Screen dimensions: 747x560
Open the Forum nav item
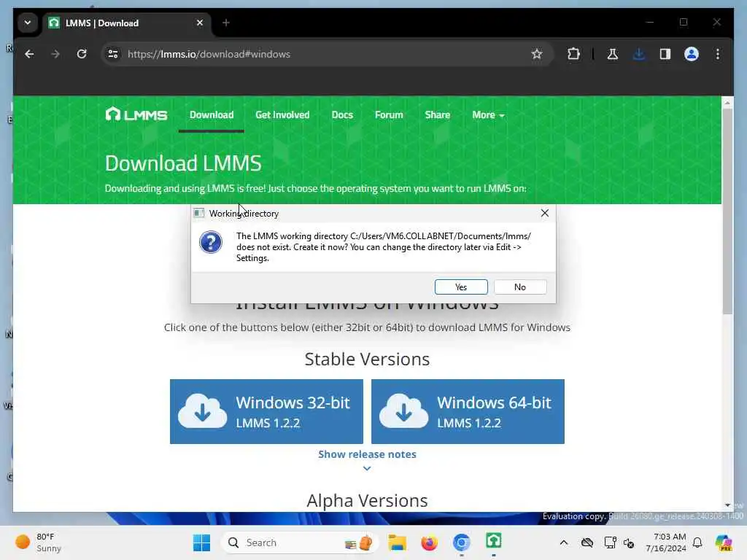389,114
